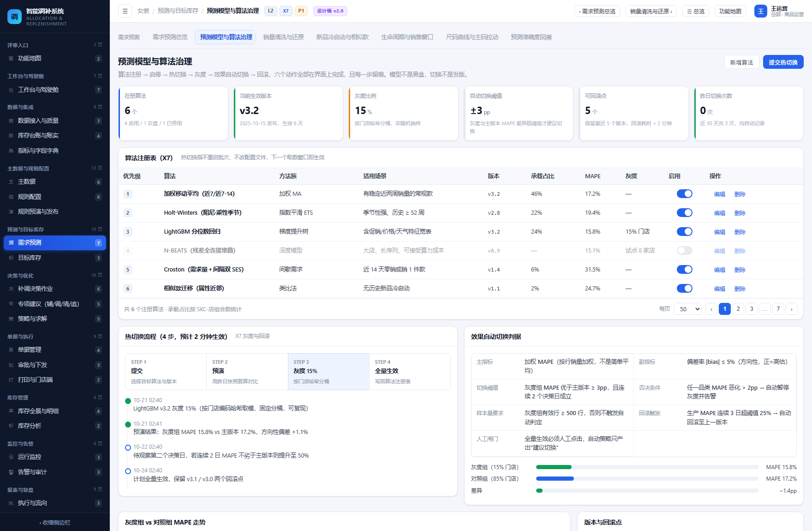Toggle the Croston algorithm switch
Image resolution: width=812 pixels, height=531 pixels.
684,270
